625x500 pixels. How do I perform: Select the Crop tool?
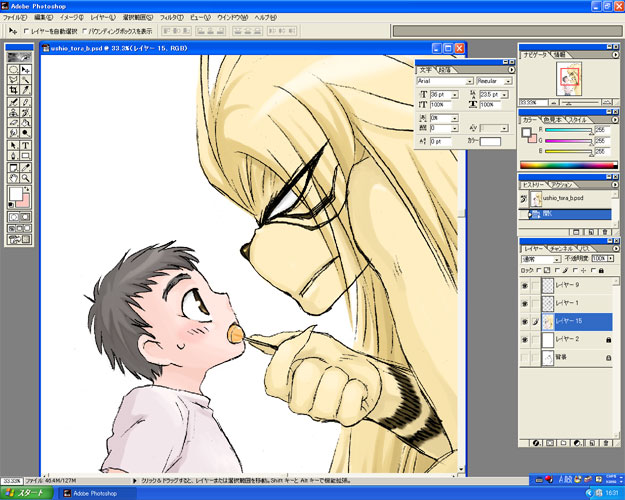tap(13, 90)
